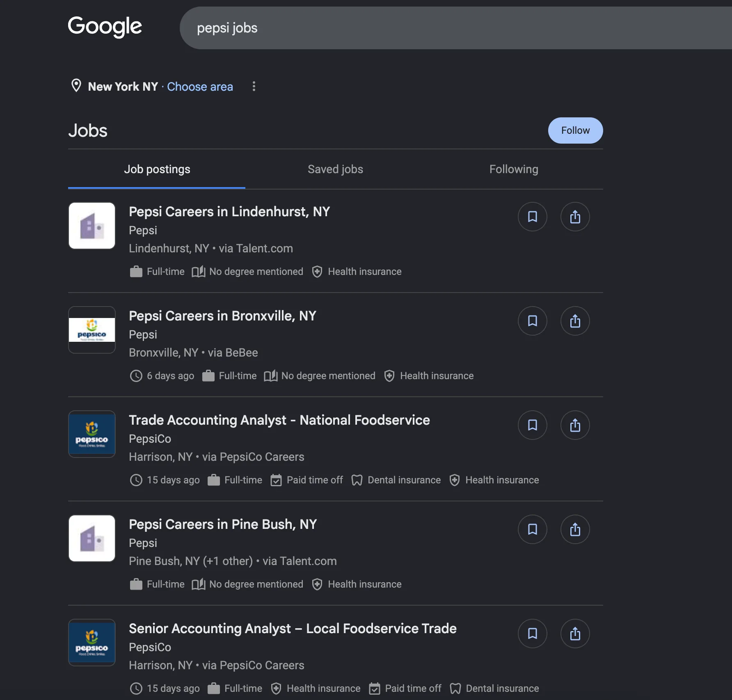Click the location pin icon next to New York NY
The image size is (732, 700).
tap(76, 86)
